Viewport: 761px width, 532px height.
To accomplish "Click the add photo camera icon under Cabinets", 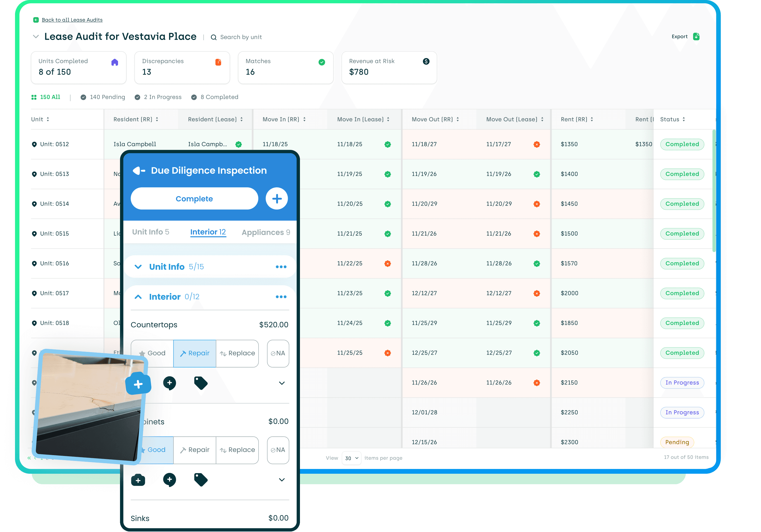I will [x=138, y=480].
